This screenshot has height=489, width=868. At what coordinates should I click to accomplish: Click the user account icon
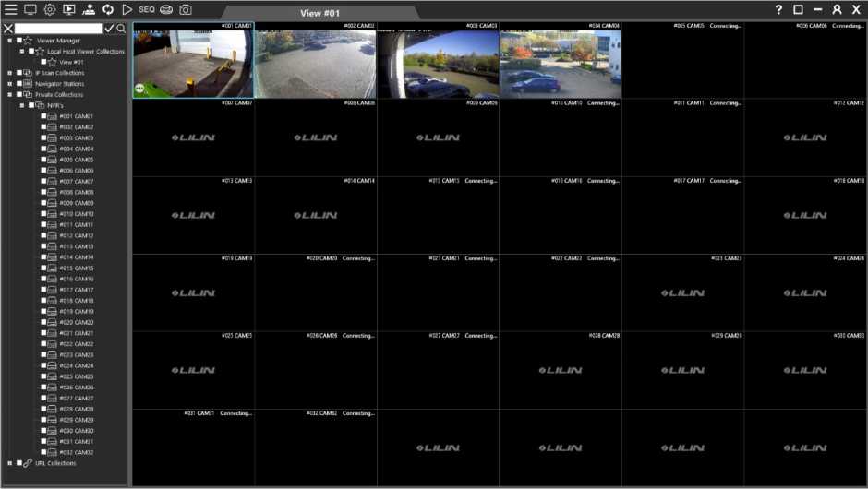[837, 9]
